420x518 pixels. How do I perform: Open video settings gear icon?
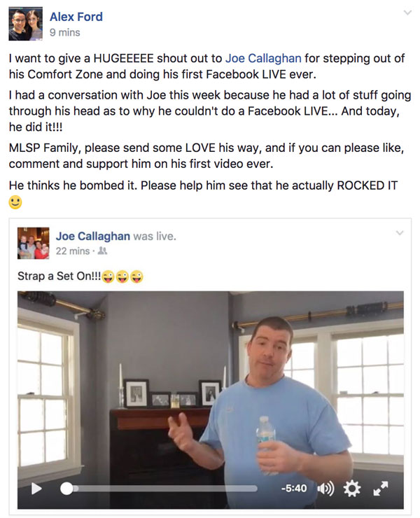pyautogui.click(x=352, y=489)
